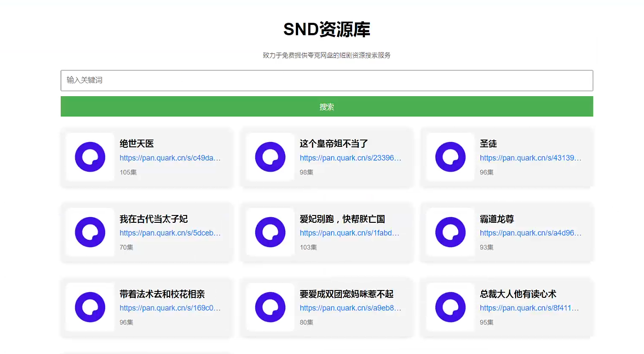Screen dimensions: 644x354
Task: Open the Quark link for 霸道龙尊
Action: pyautogui.click(x=530, y=233)
